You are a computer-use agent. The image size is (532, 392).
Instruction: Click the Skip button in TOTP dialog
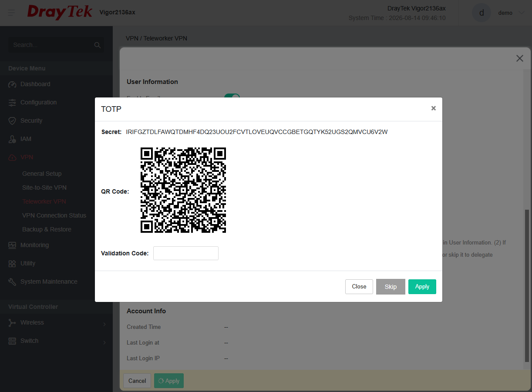pyautogui.click(x=391, y=287)
